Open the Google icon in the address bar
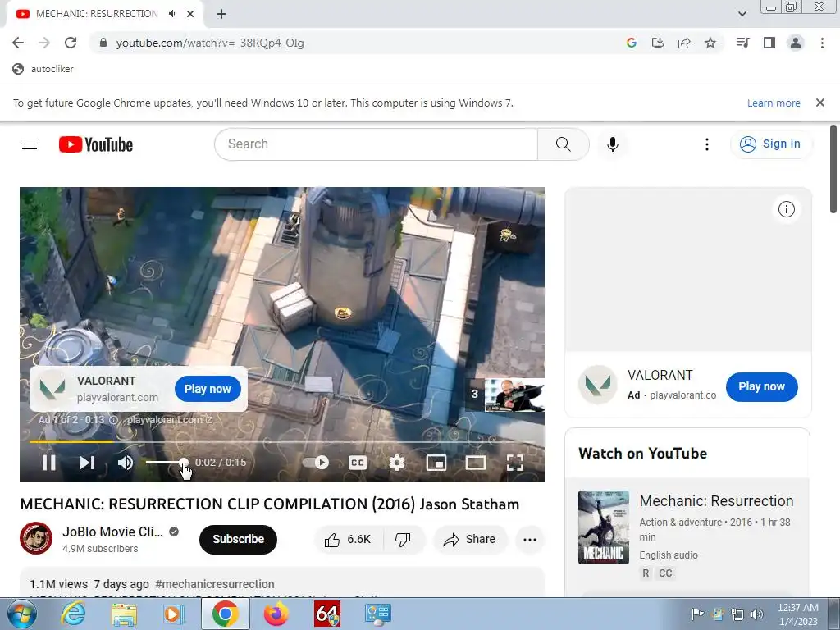840x630 pixels. coord(632,43)
